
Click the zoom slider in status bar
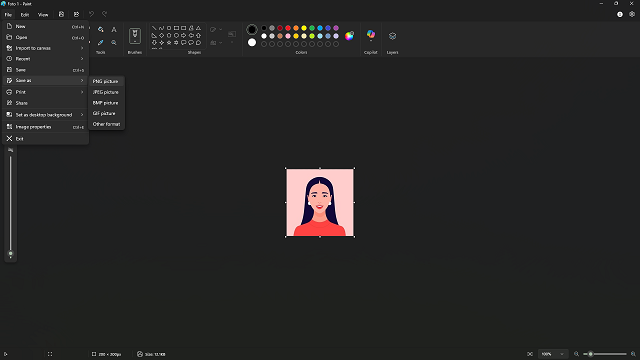pos(605,354)
